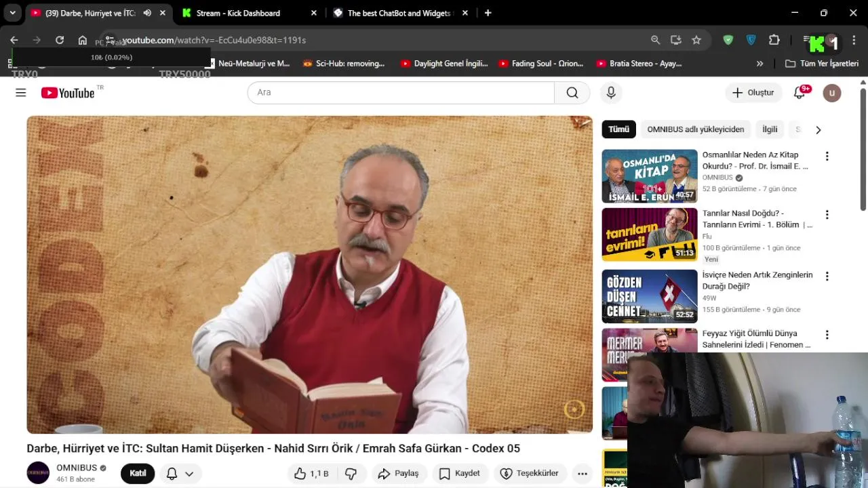Click the Teşekkürler thanks button
This screenshot has width=868, height=488.
[530, 474]
